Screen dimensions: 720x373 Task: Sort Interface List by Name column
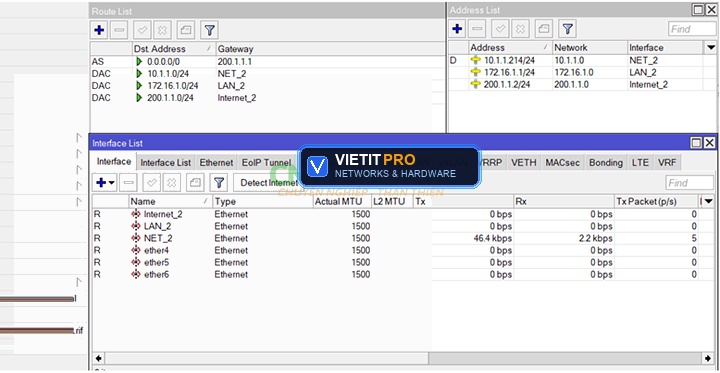[x=171, y=201]
